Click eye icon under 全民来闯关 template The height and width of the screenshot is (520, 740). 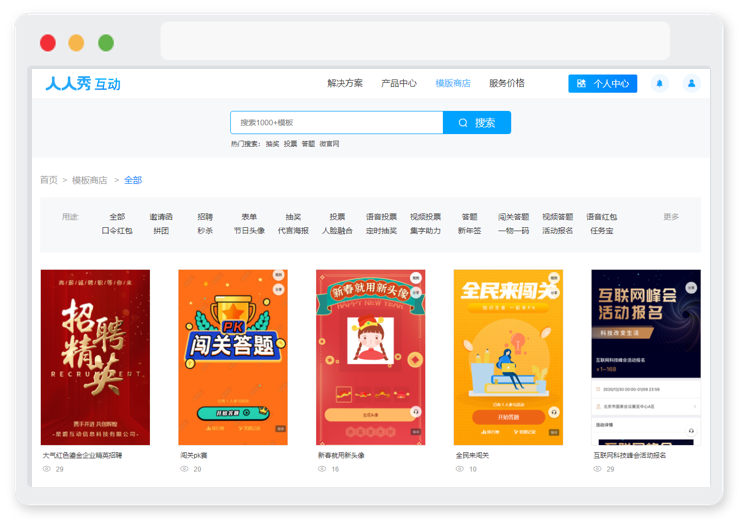460,469
